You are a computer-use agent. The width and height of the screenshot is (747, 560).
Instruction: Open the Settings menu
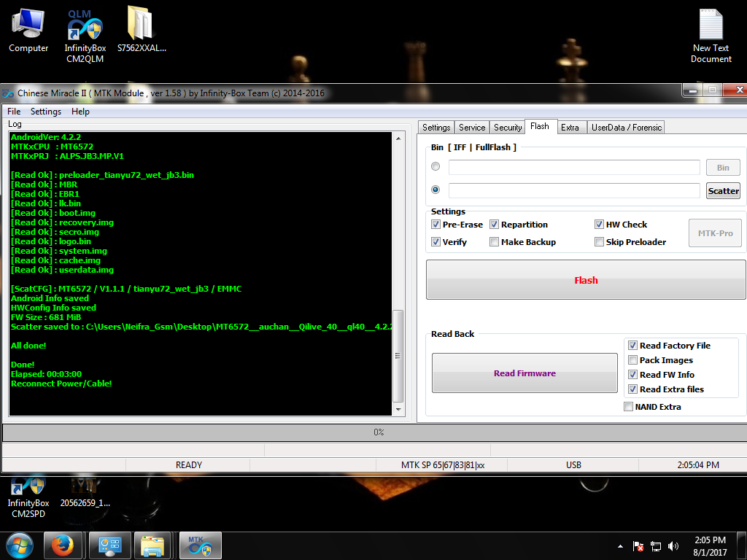pyautogui.click(x=45, y=112)
